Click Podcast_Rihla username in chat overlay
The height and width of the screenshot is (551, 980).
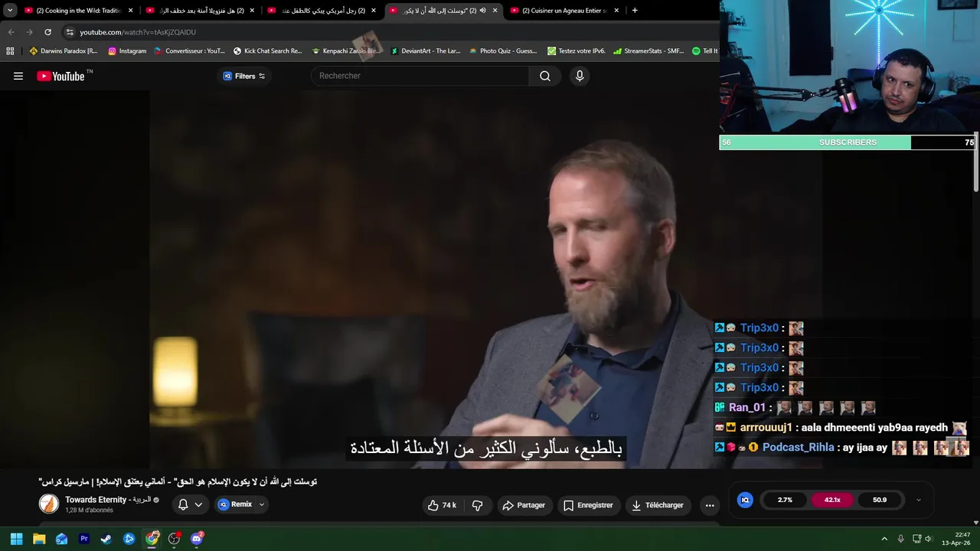click(x=798, y=448)
